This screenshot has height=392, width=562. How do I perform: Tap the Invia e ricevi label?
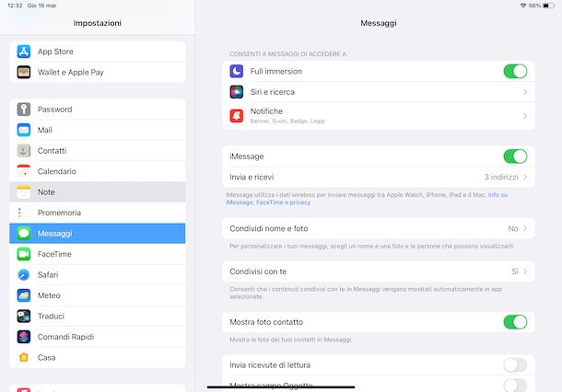click(252, 178)
